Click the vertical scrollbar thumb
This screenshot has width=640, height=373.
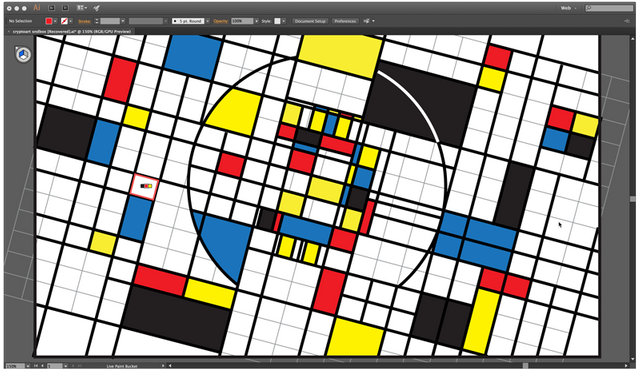pos(633,199)
